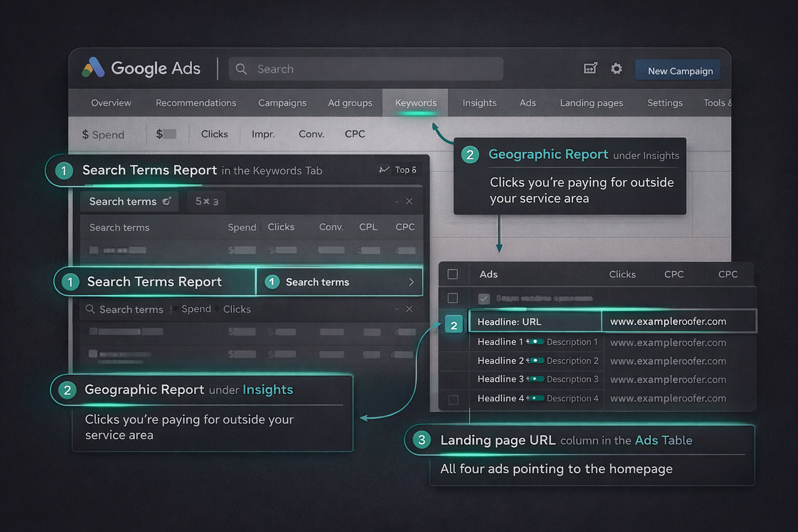Toggle the Headline 3 switch
This screenshot has height=532, width=798.
coord(535,379)
